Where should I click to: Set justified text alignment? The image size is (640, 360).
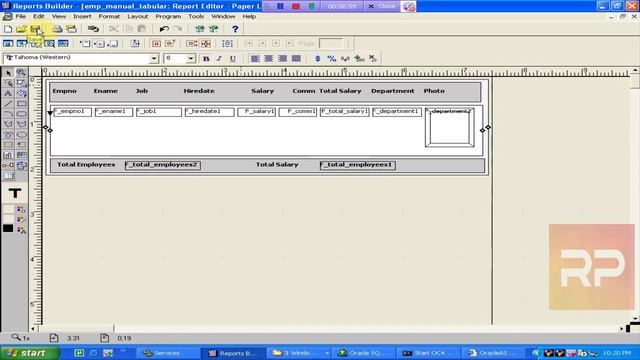click(296, 58)
